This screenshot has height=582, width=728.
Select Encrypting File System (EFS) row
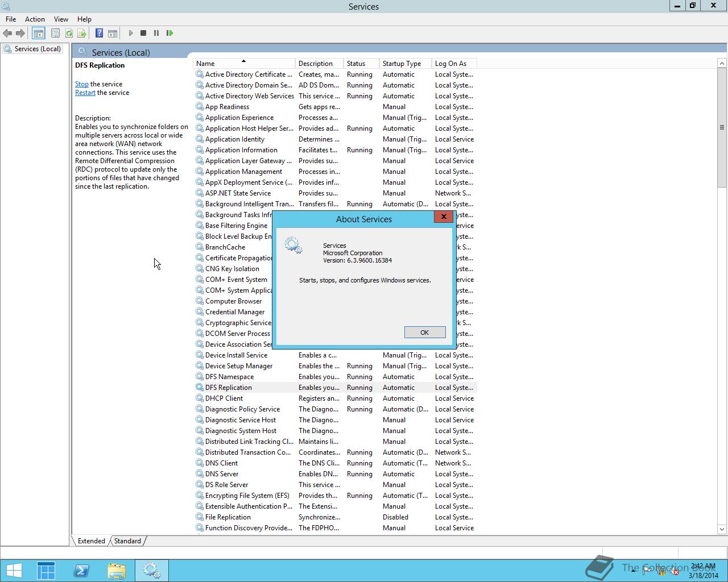point(335,496)
